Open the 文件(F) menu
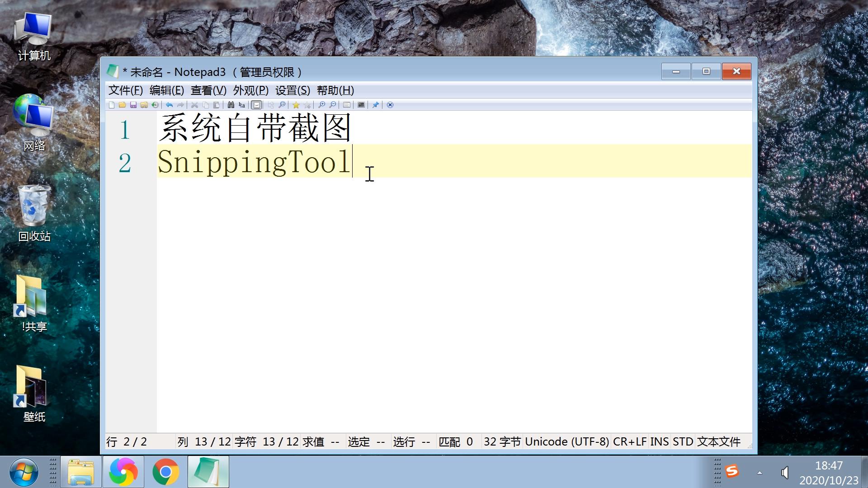The height and width of the screenshot is (488, 868). tap(125, 90)
